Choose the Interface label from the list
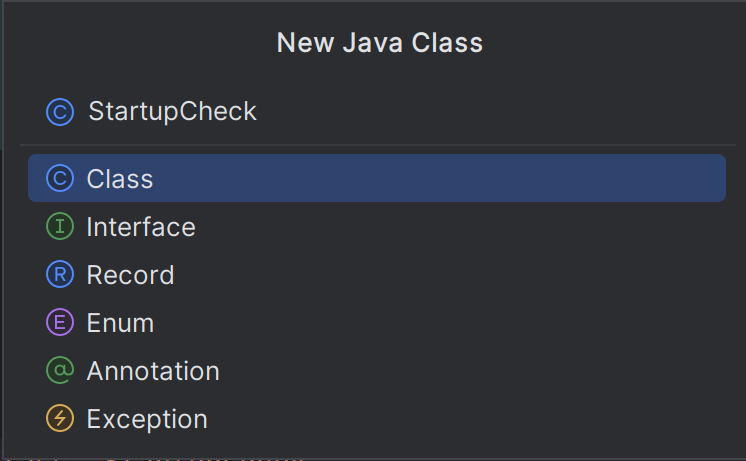 pos(141,227)
